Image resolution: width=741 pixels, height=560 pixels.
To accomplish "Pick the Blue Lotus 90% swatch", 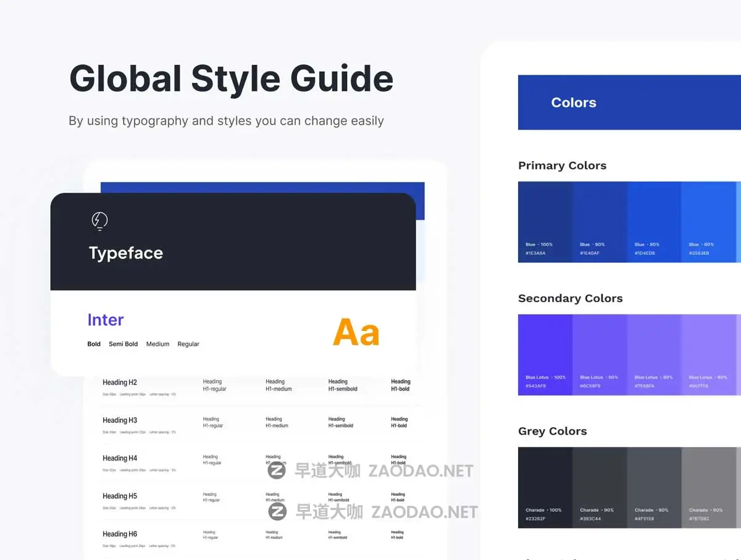I will point(599,354).
